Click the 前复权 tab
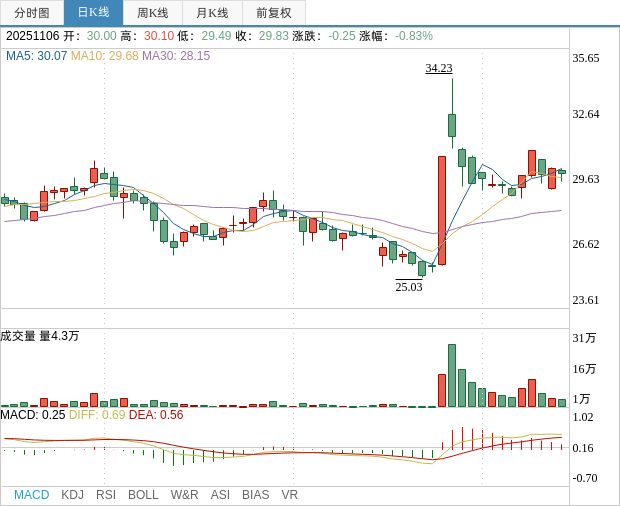Image resolution: width=620 pixels, height=506 pixels. tap(274, 13)
